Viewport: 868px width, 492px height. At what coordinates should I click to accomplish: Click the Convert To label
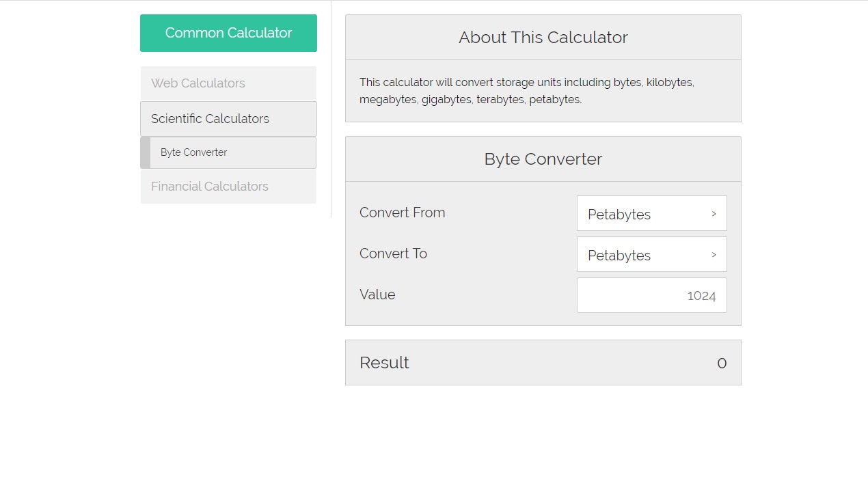[x=393, y=254]
